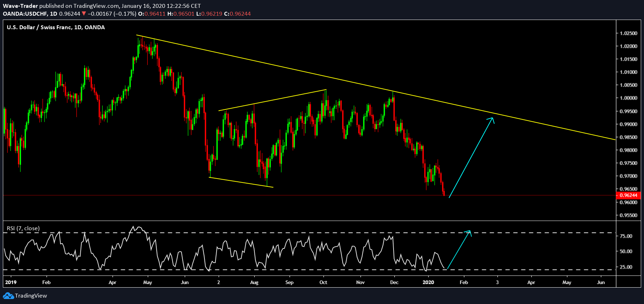Click the 50.00 RSI axis label
The width and height of the screenshot is (644, 304).
(626, 251)
